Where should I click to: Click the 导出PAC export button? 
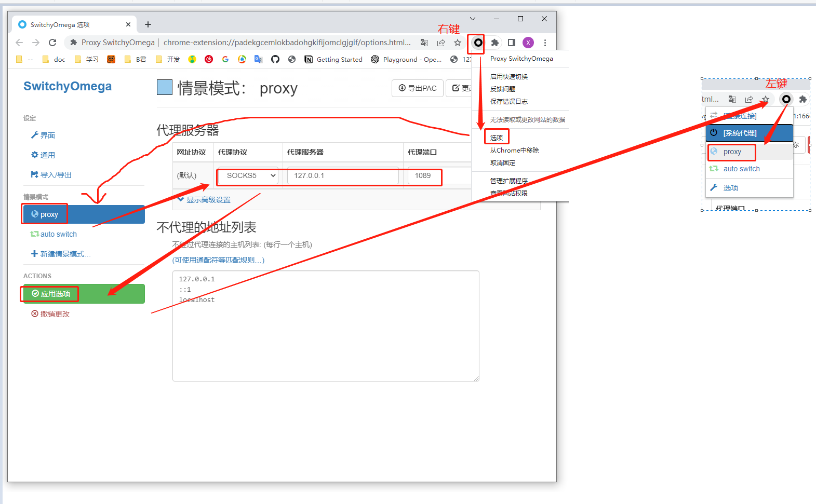[418, 88]
